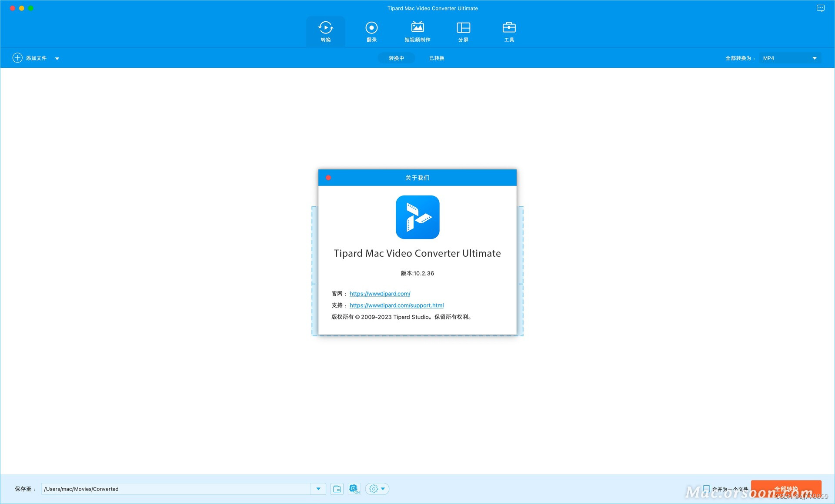This screenshot has width=835, height=504.
Task: Click the orange 全部转换 button
Action: point(786,489)
